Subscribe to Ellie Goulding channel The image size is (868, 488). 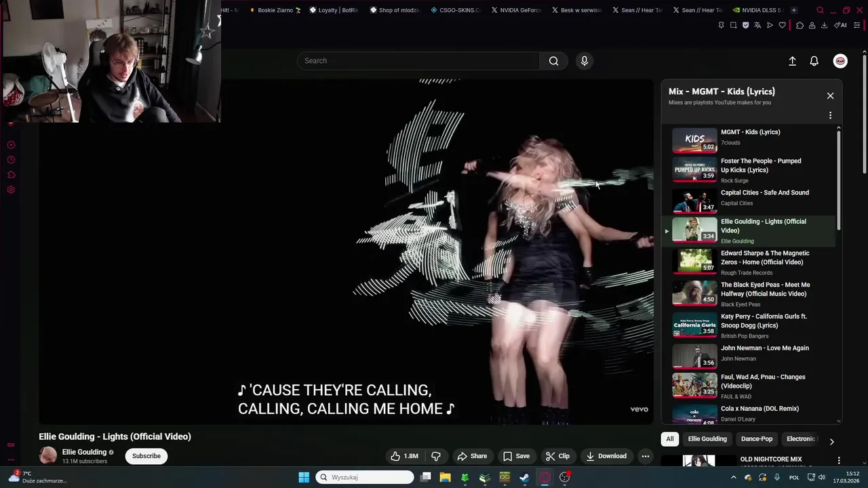point(146,456)
